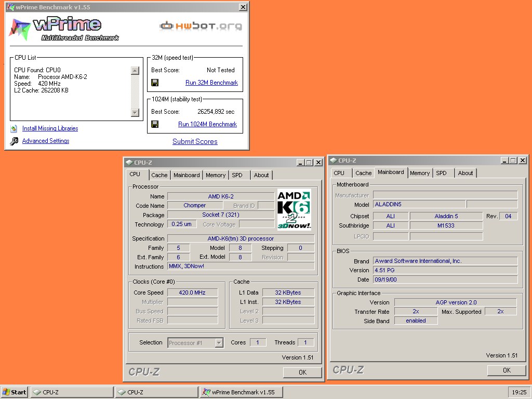Click the Code Name field Chomper
Image resolution: width=532 pixels, height=399 pixels.
tap(195, 205)
